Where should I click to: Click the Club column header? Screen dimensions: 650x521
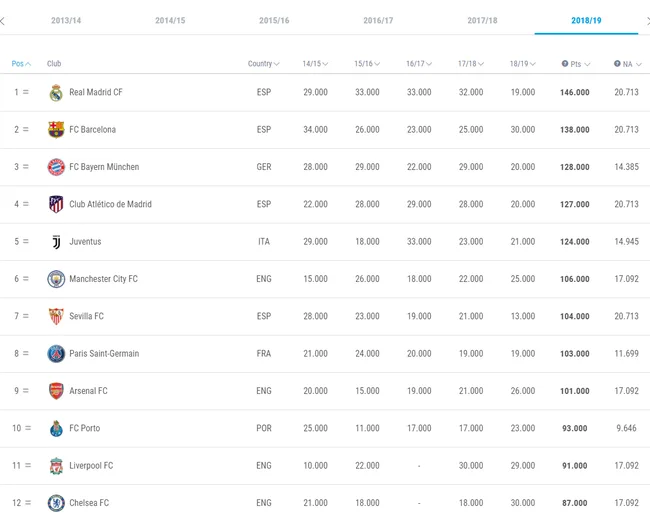[54, 64]
